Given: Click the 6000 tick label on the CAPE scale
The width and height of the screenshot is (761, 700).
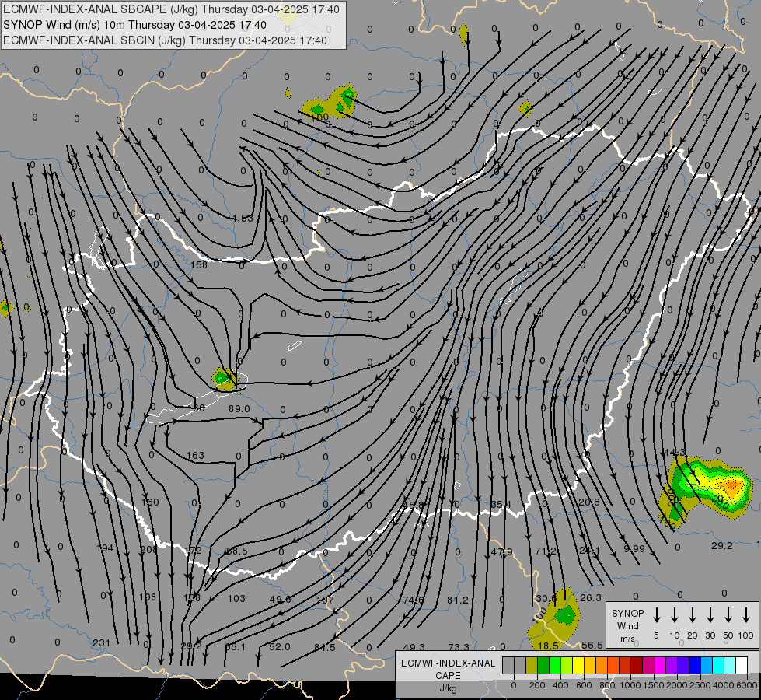Looking at the screenshot, I should pyautogui.click(x=747, y=685).
